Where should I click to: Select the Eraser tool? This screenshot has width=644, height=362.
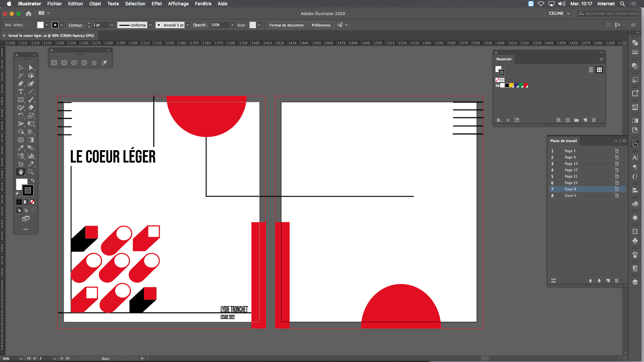coord(31,108)
